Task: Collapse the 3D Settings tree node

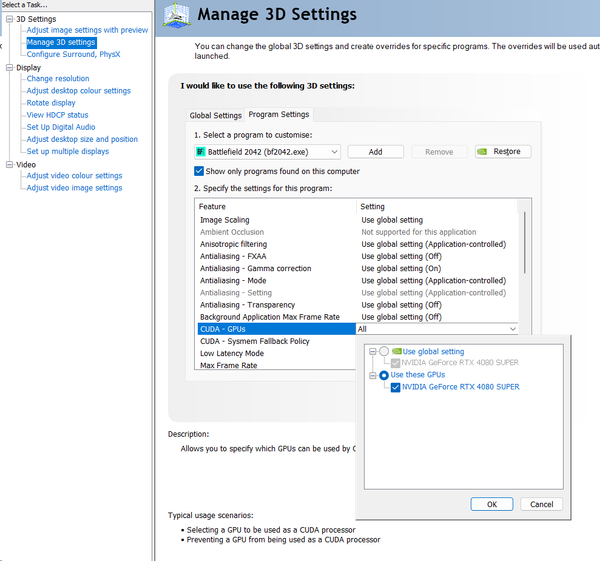Action: click(x=10, y=19)
